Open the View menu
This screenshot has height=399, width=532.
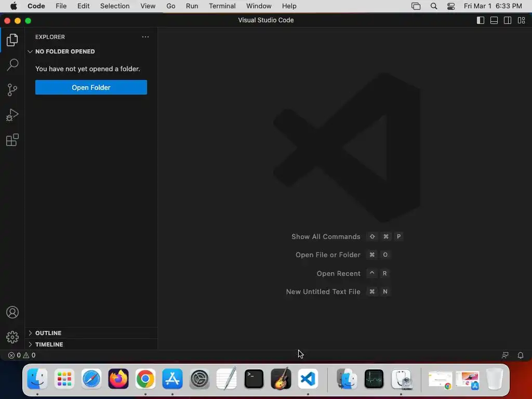click(148, 6)
